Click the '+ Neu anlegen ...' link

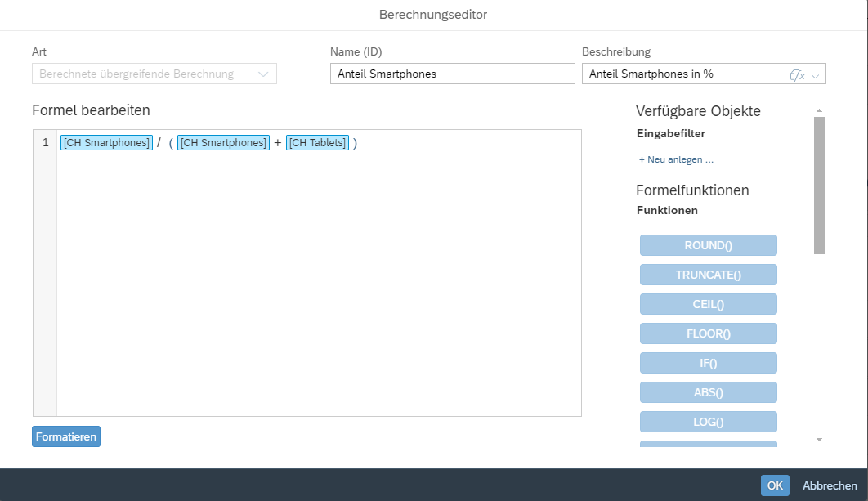[676, 159]
